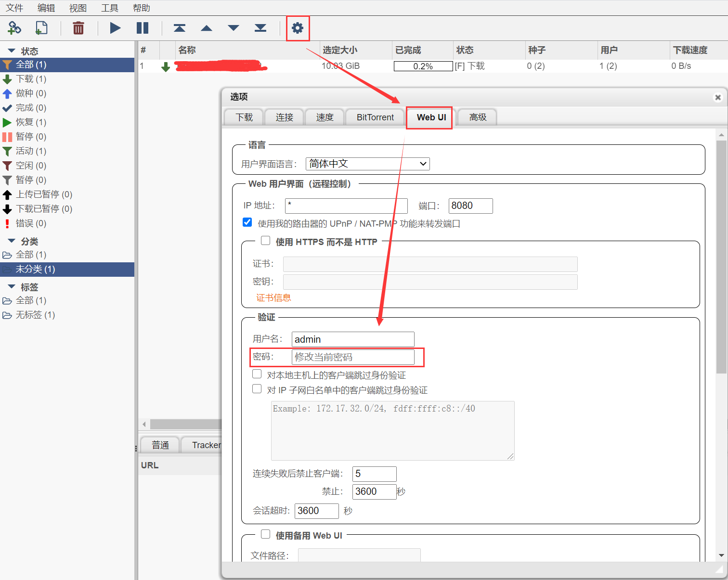Click the add torrent file icon

point(41,28)
